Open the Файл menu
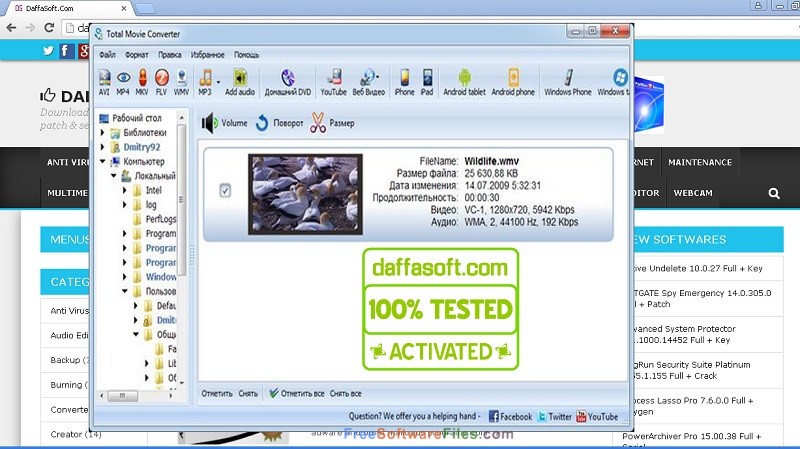800x449 pixels. 107,55
